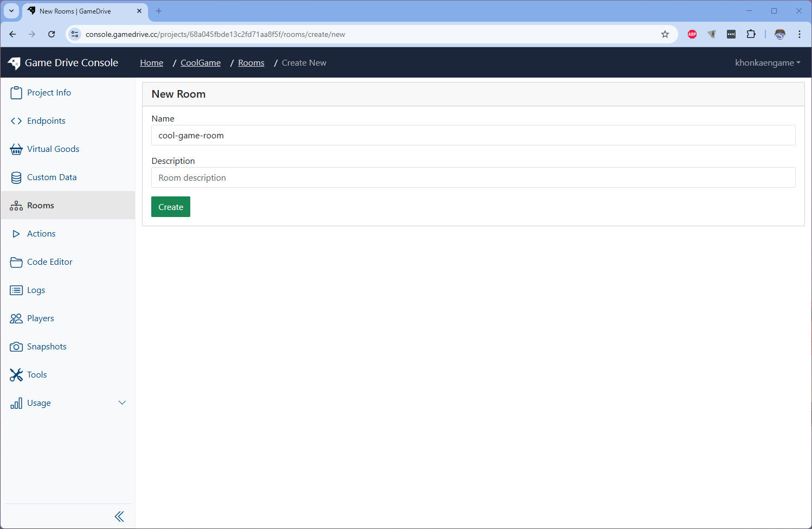Viewport: 812px width, 529px height.
Task: Click the Players people icon
Action: tap(16, 318)
